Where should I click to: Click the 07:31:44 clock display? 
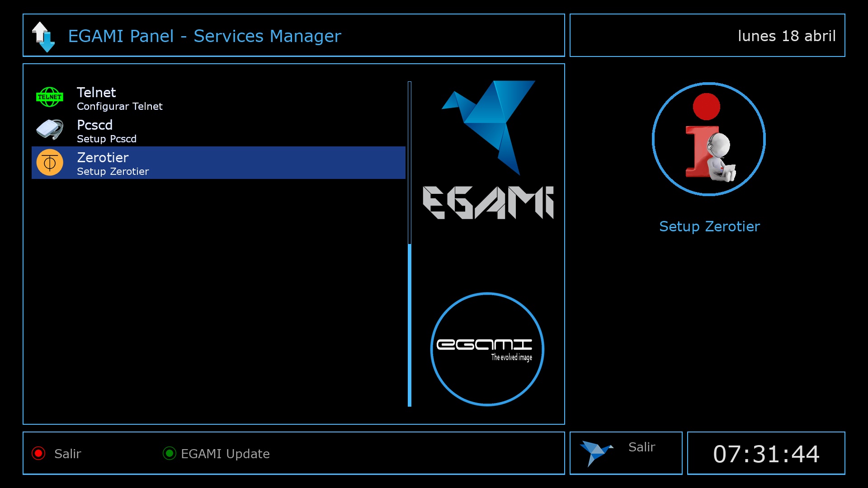[766, 454]
